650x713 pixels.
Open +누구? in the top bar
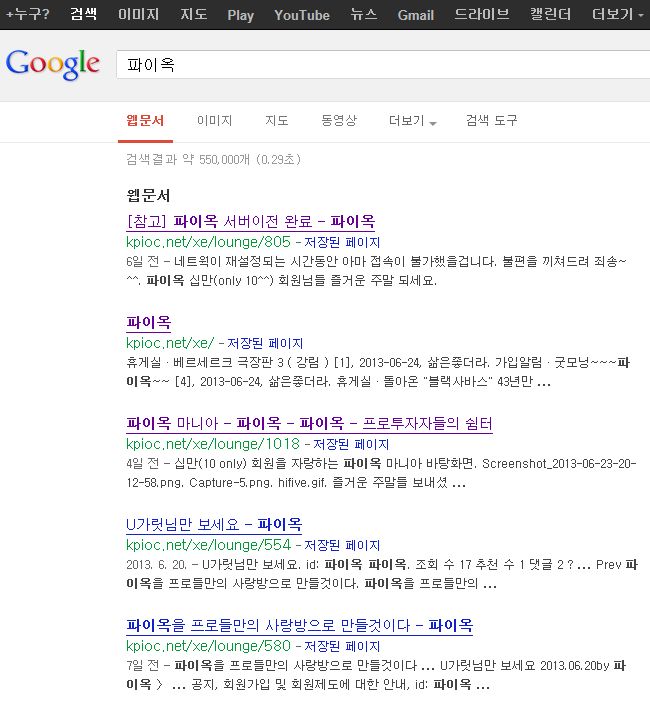coord(27,15)
